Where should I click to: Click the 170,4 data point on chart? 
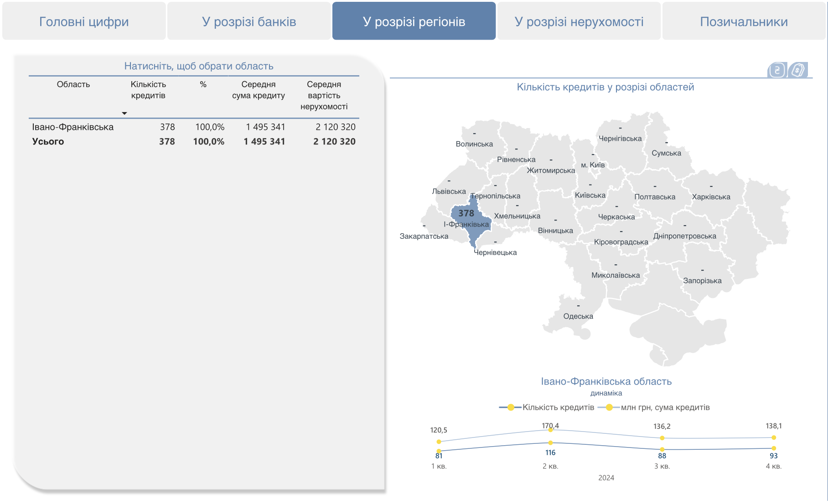click(x=550, y=430)
